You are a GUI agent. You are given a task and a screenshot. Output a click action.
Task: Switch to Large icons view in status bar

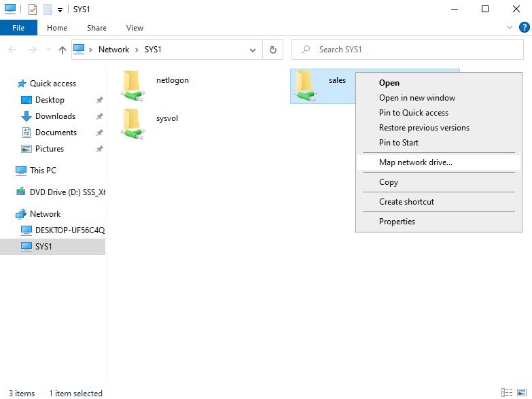click(x=522, y=393)
